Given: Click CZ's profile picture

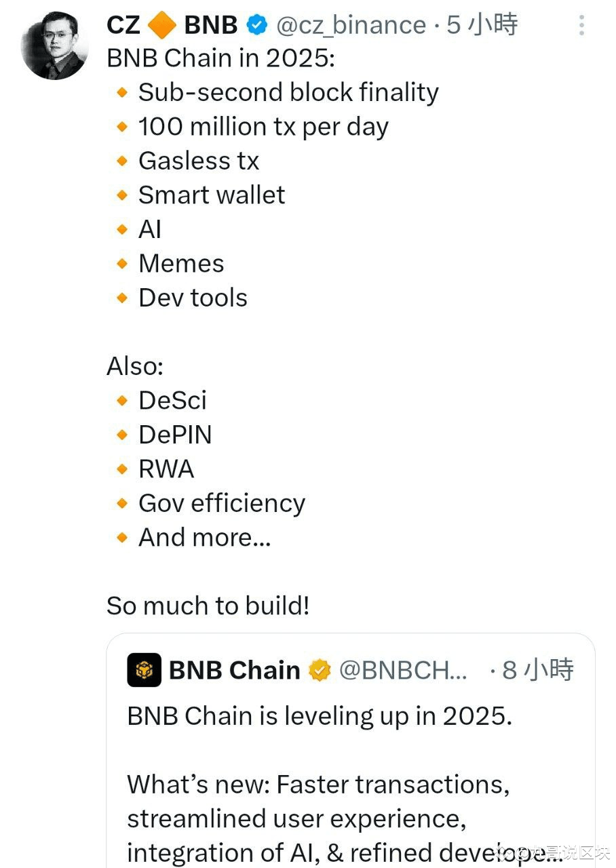Looking at the screenshot, I should 54,44.
